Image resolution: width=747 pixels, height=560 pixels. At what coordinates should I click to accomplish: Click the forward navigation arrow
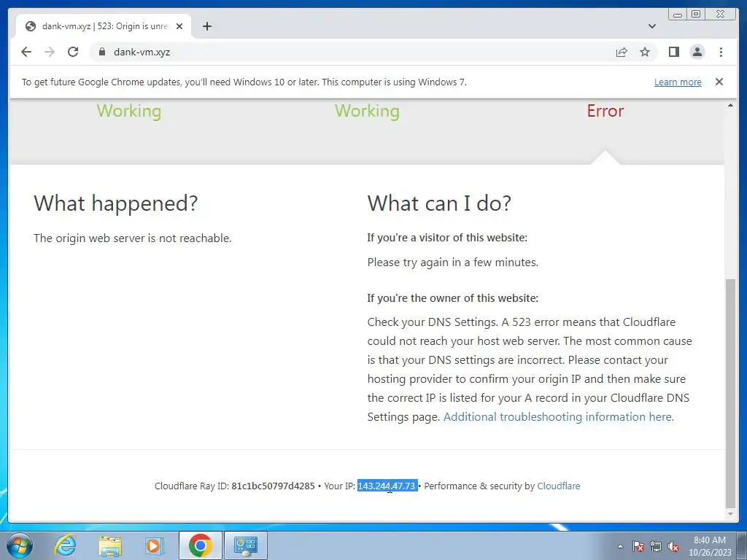(50, 52)
